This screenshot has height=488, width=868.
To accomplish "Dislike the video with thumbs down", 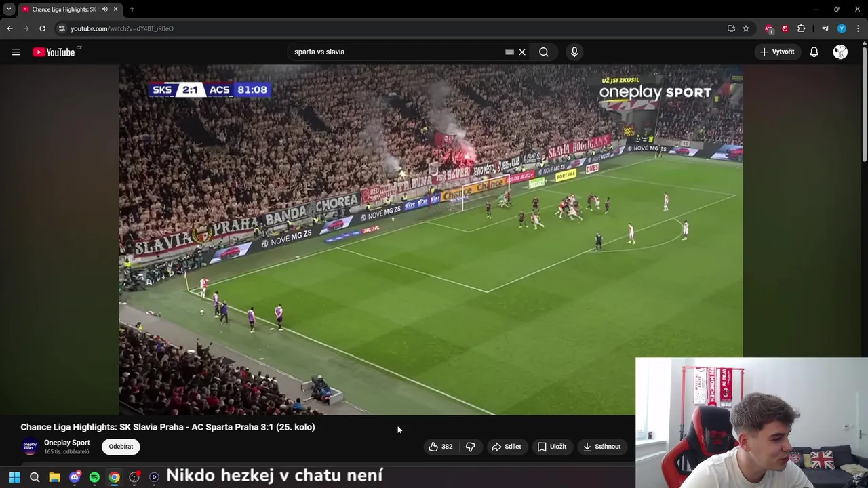I will pyautogui.click(x=470, y=447).
